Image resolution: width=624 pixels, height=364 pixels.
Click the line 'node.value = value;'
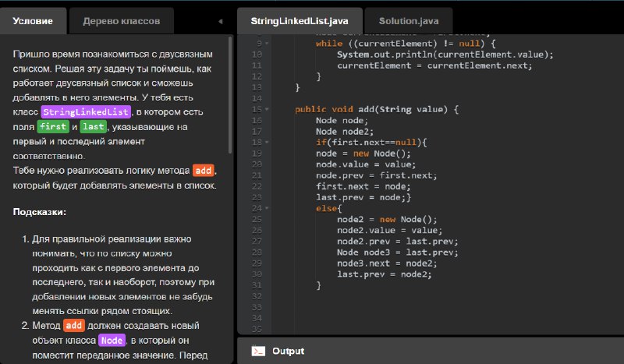coord(366,164)
